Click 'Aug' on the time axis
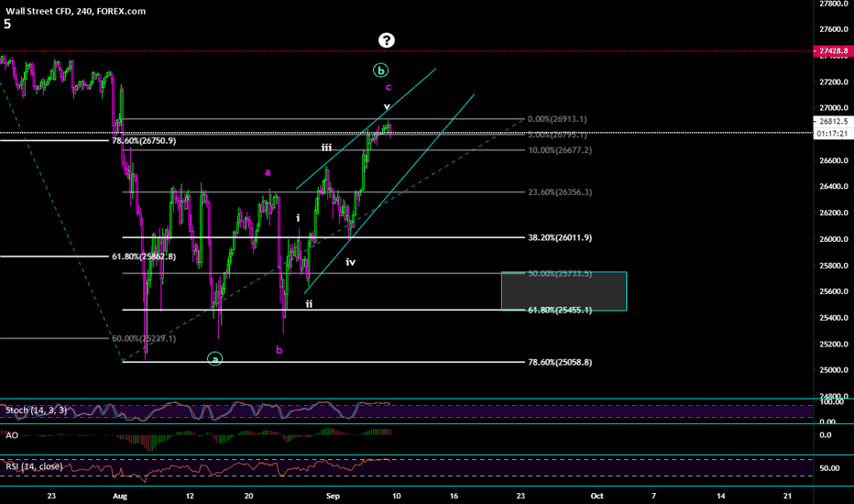This screenshot has width=854, height=504. [x=120, y=496]
